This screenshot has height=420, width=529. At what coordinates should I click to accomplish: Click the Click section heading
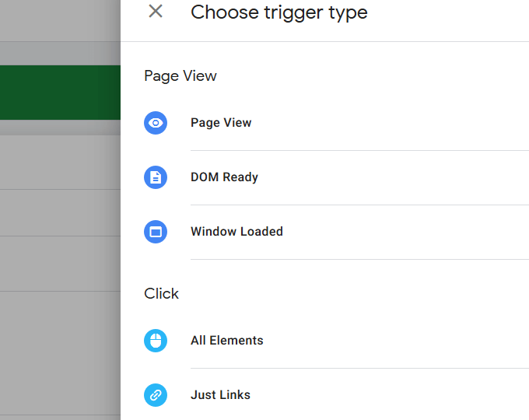tap(161, 294)
